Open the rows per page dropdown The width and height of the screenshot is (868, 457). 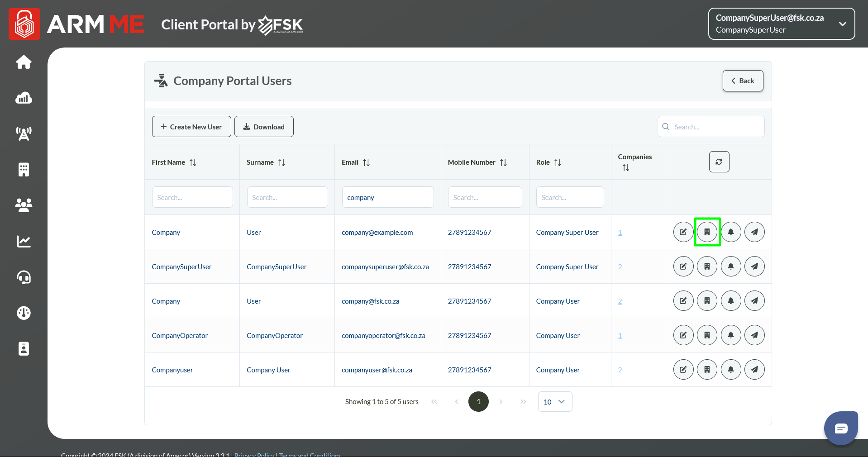click(x=555, y=402)
